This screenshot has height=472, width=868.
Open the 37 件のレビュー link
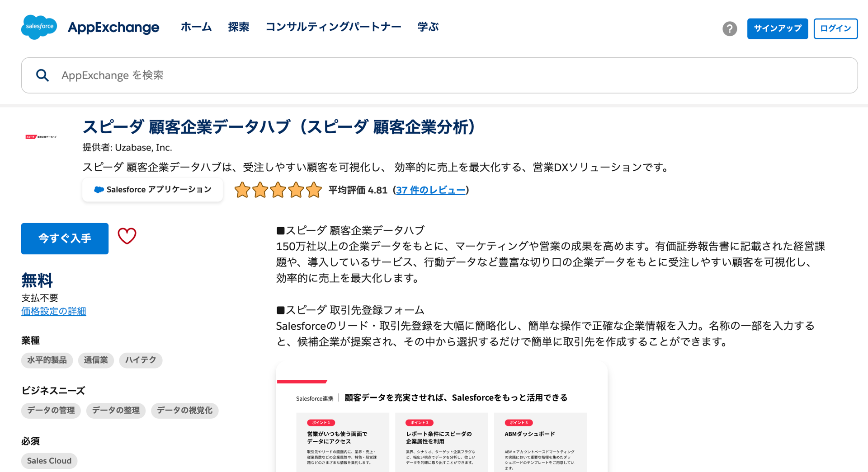[x=430, y=190]
